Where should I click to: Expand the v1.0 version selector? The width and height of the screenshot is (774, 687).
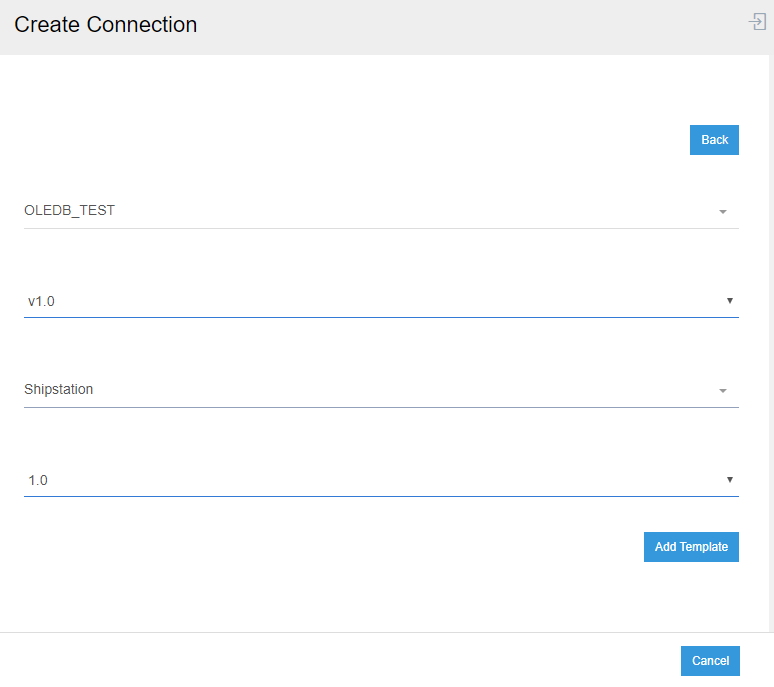(x=380, y=301)
